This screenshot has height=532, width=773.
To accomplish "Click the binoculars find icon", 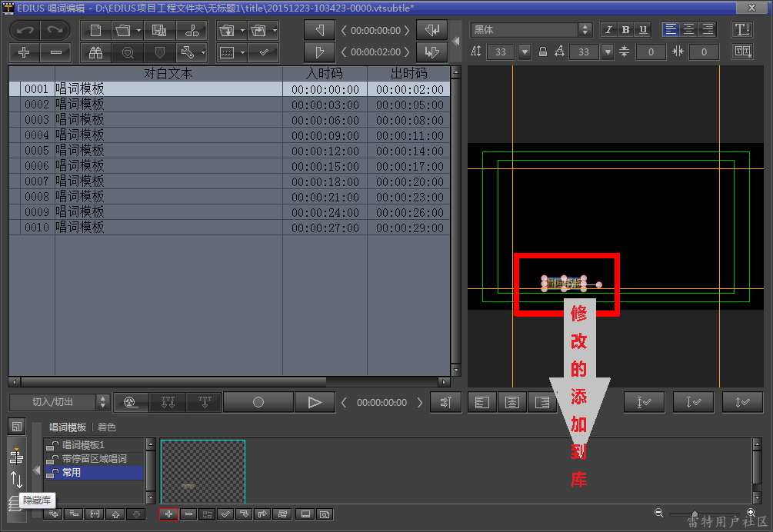I will (x=96, y=52).
